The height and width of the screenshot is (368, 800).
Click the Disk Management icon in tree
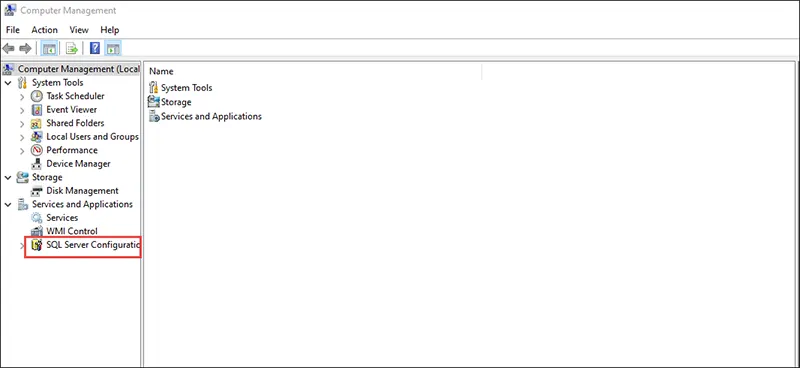click(36, 191)
